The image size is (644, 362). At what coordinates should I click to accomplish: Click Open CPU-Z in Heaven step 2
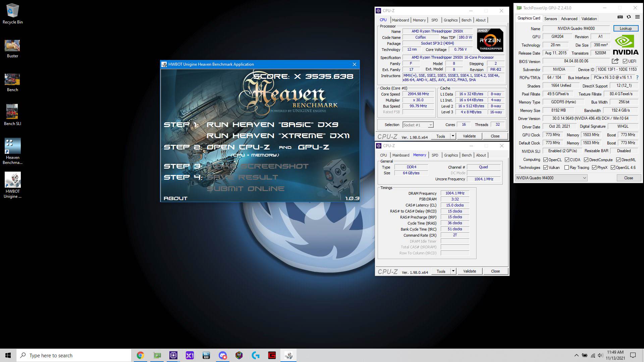(238, 147)
